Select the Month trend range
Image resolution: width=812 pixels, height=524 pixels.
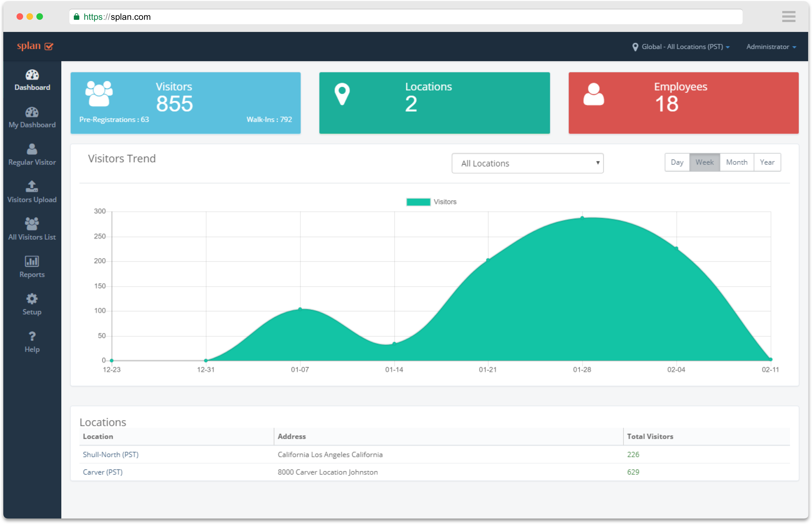737,162
